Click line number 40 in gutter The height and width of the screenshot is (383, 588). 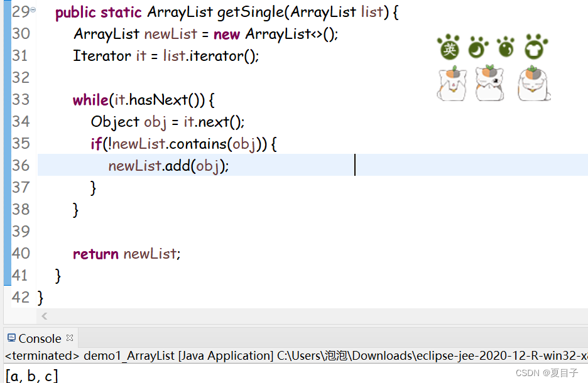point(20,253)
